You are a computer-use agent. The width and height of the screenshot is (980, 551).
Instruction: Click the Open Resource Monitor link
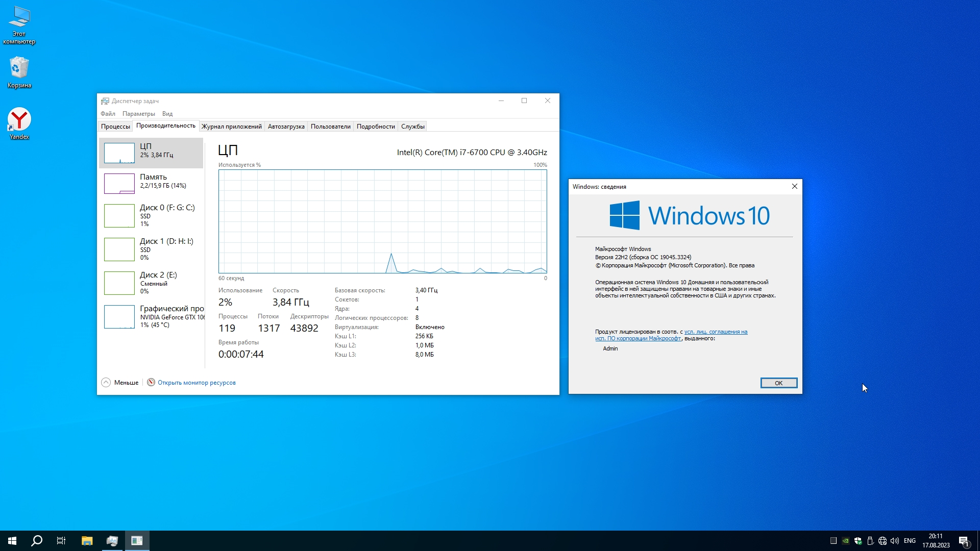coord(197,383)
